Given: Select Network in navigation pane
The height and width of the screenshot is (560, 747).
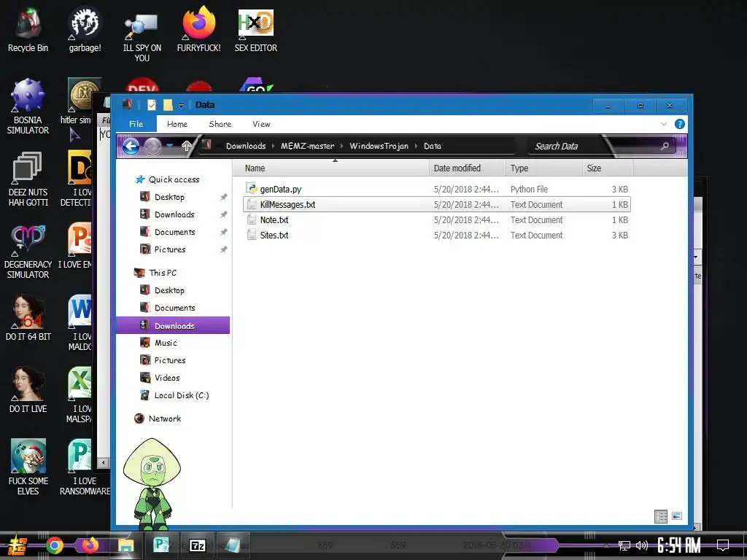Looking at the screenshot, I should coord(164,419).
